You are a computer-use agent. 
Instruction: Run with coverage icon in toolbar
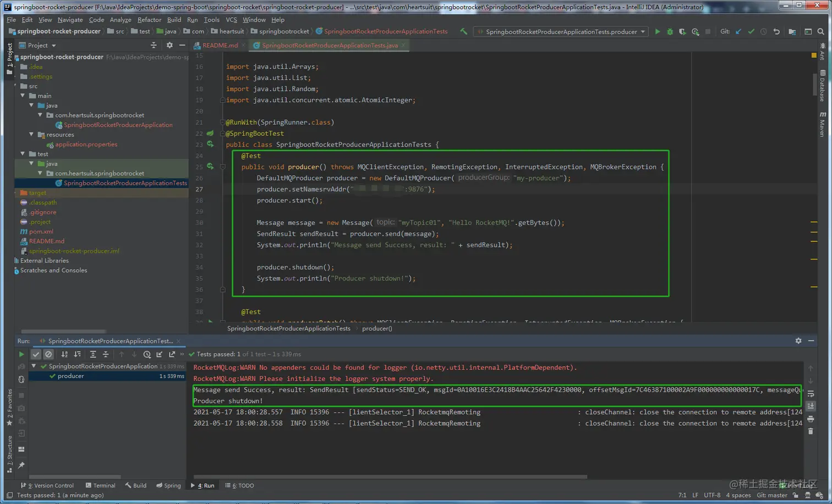(682, 31)
